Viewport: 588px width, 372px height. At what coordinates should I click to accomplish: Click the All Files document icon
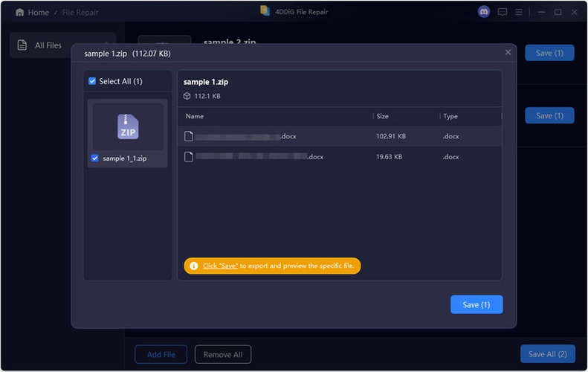tap(22, 45)
